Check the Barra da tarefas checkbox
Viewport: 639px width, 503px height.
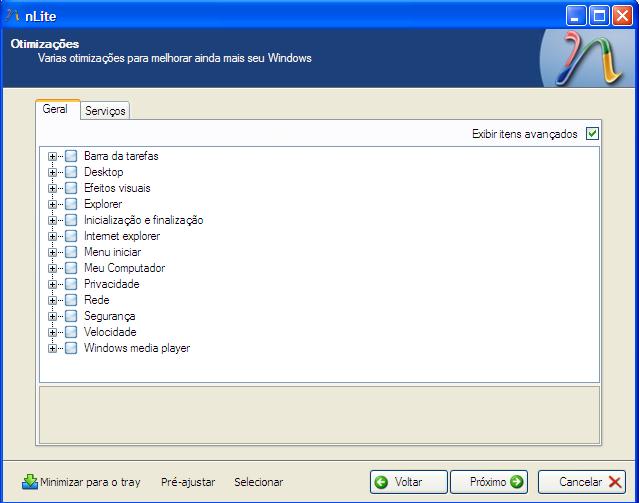(71, 156)
